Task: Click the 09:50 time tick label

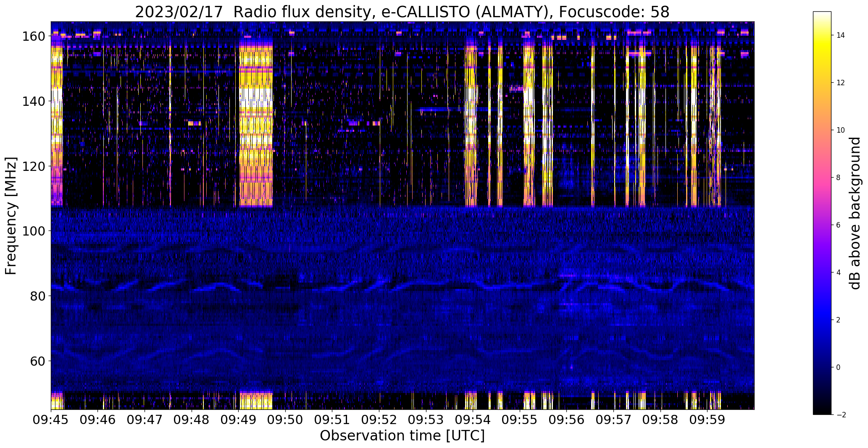Action: point(285,420)
